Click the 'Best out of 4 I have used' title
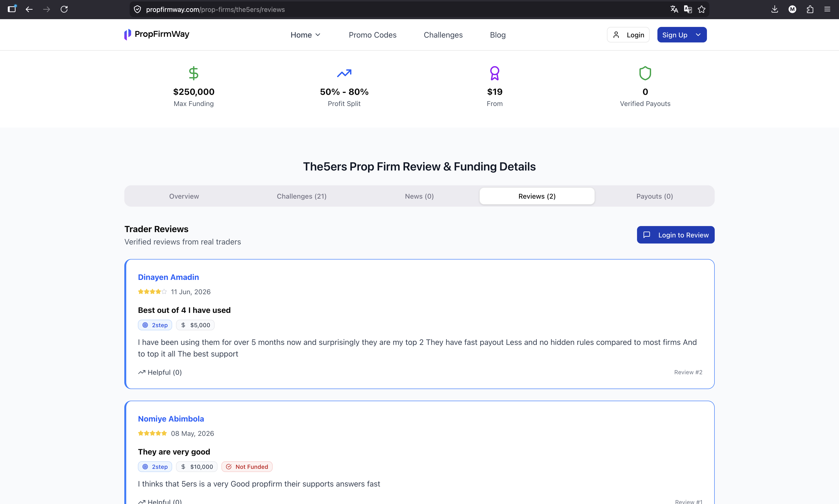The image size is (839, 504). pyautogui.click(x=184, y=310)
